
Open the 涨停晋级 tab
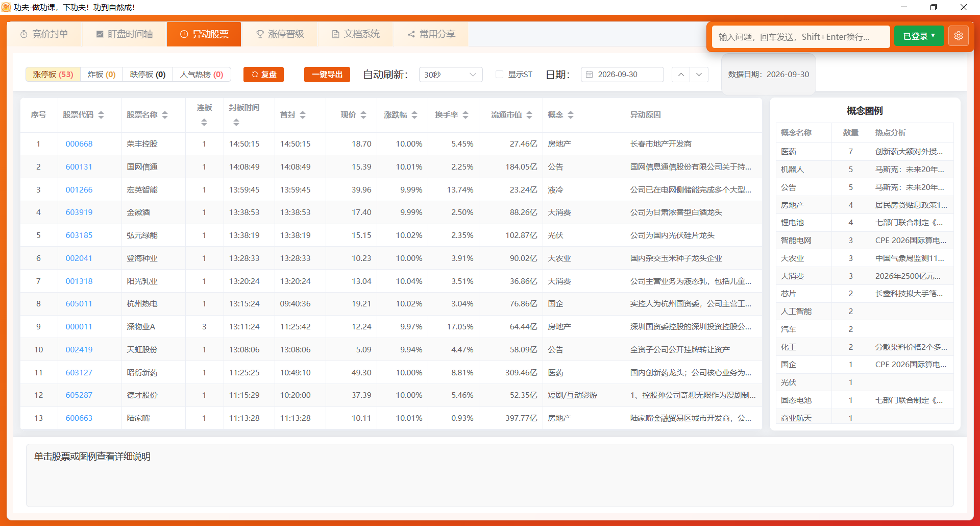coord(280,34)
